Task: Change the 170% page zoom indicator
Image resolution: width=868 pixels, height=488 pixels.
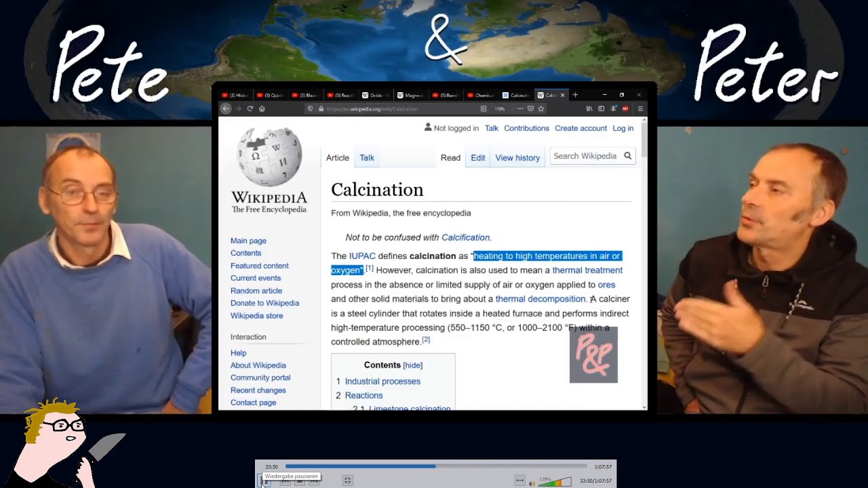Action: tap(500, 108)
